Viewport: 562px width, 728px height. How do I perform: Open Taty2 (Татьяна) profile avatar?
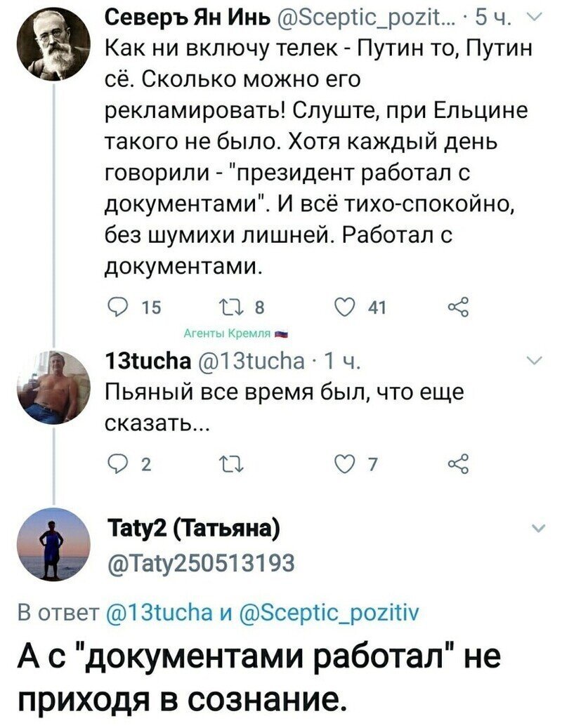[x=53, y=545]
